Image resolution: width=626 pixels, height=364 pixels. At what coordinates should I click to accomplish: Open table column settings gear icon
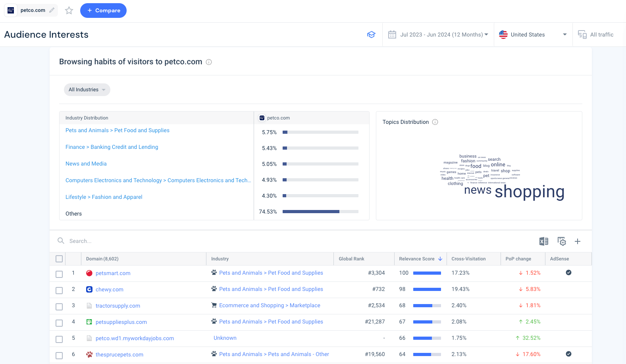click(x=562, y=241)
